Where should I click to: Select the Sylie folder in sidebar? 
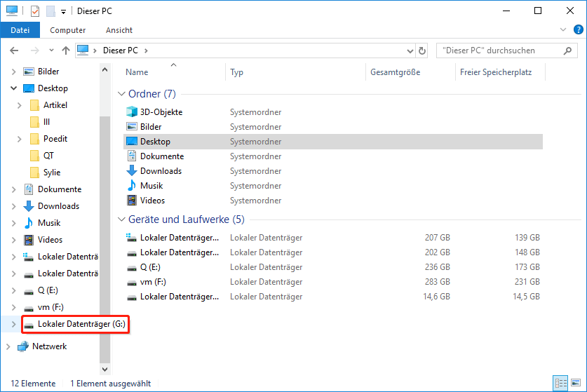pyautogui.click(x=52, y=173)
